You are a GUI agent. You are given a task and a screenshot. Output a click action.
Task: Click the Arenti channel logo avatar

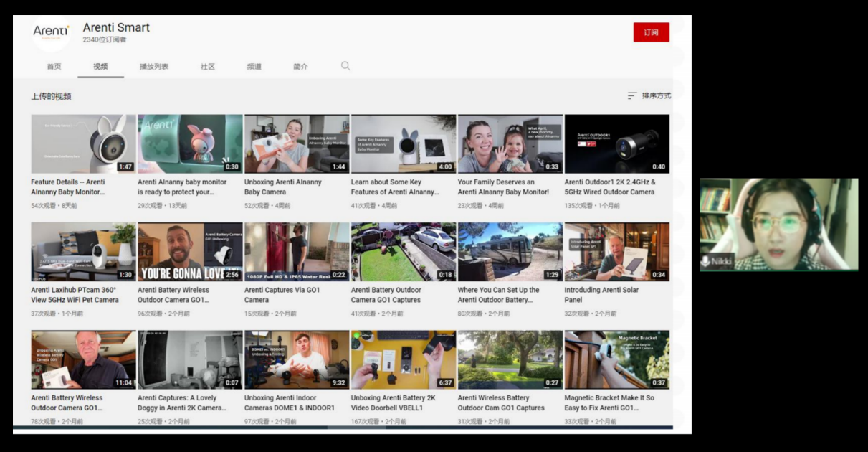[x=52, y=33]
